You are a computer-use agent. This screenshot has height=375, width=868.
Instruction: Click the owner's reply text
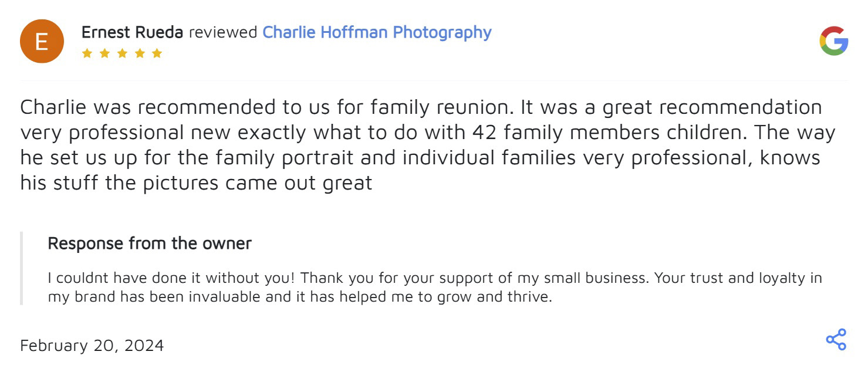coord(434,287)
